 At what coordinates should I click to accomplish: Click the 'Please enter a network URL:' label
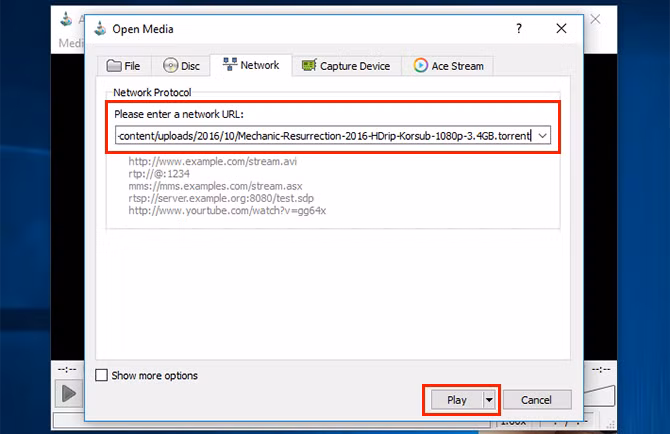coord(179,114)
